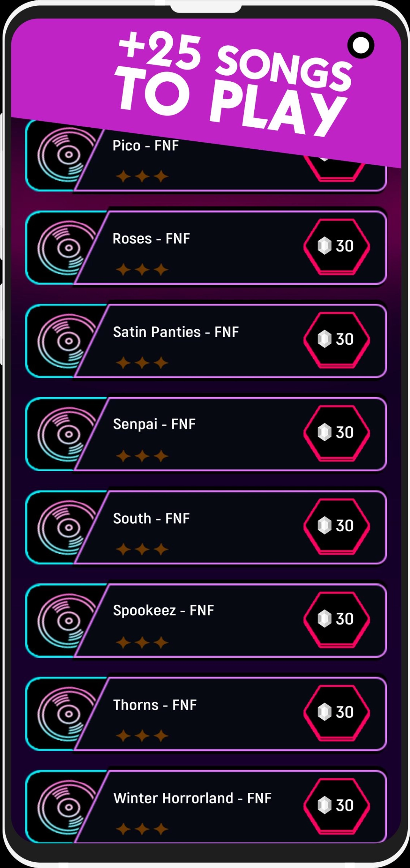Select the Pico - FNF song title
This screenshot has height=868, width=410.
[x=146, y=146]
